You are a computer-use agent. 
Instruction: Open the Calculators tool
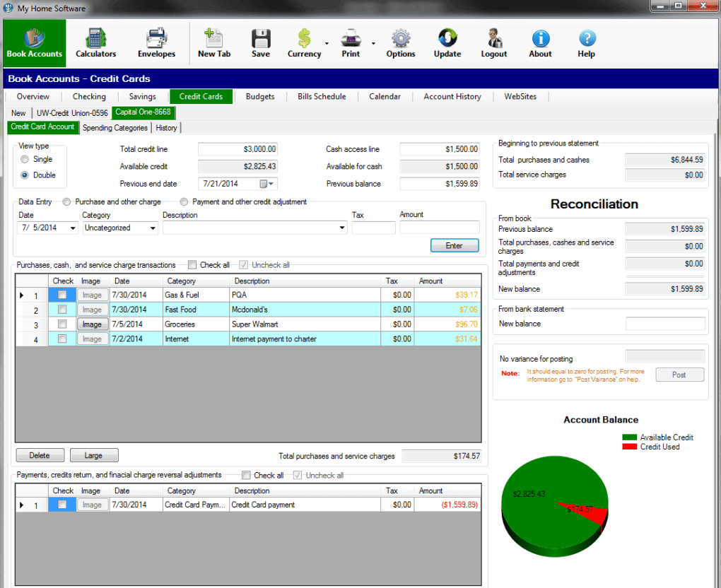pyautogui.click(x=95, y=42)
